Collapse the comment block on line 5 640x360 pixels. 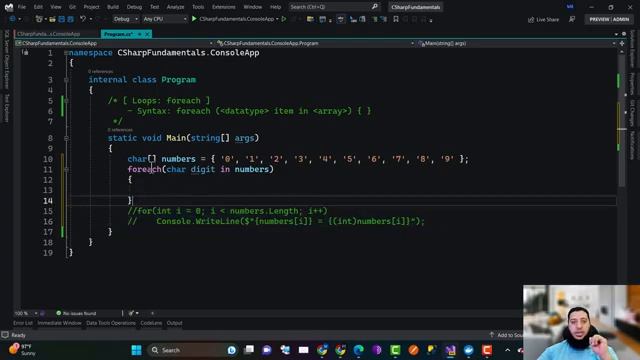click(x=66, y=100)
